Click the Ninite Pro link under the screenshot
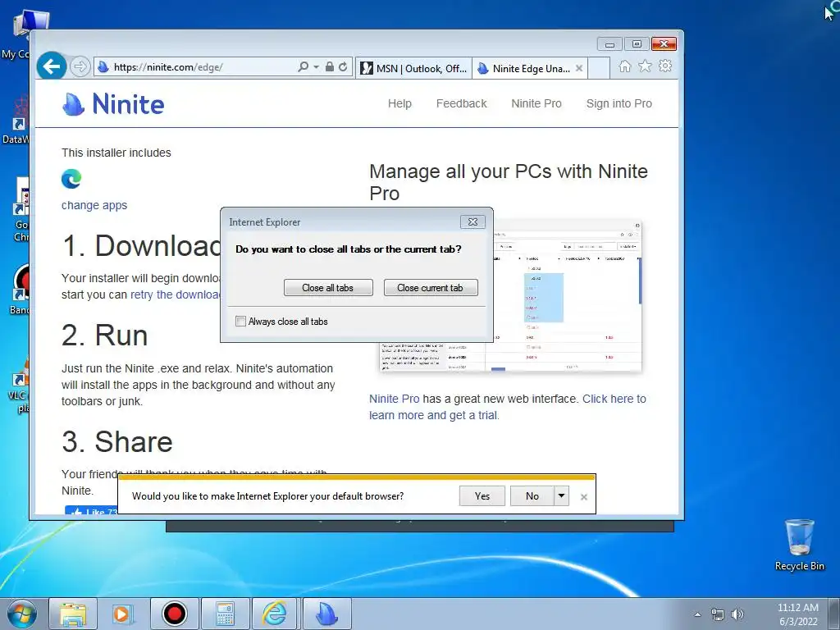The height and width of the screenshot is (630, 840). click(x=395, y=399)
